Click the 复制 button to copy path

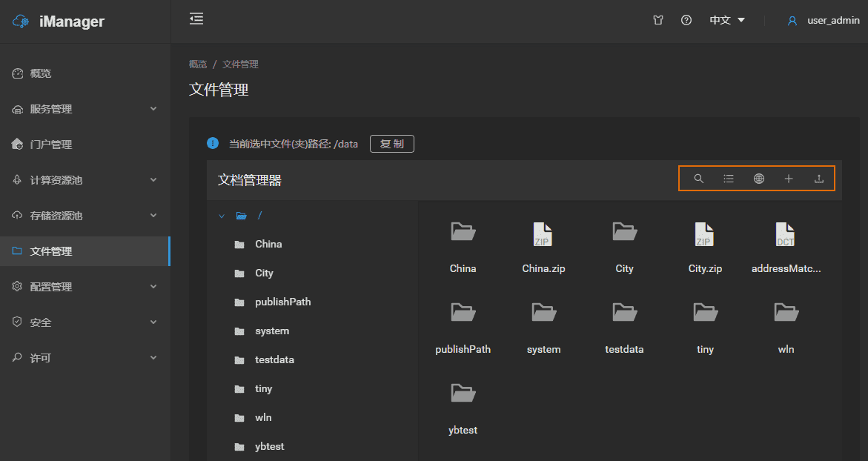(x=391, y=144)
